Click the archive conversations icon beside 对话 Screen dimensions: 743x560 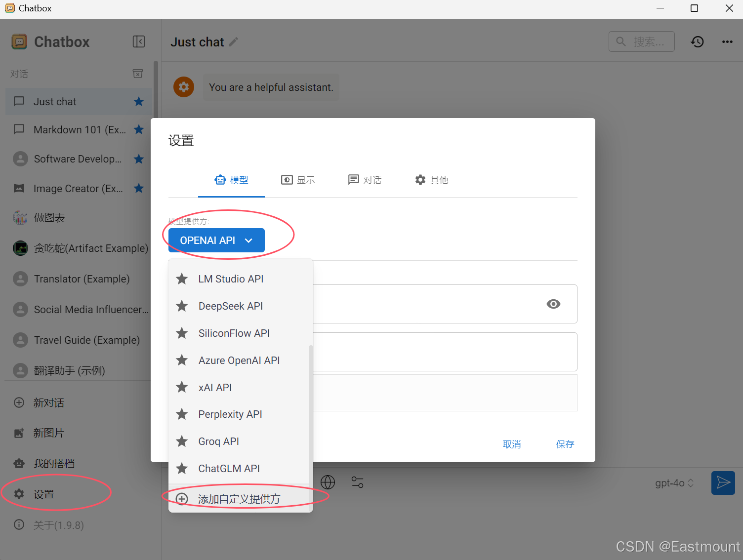tap(138, 74)
